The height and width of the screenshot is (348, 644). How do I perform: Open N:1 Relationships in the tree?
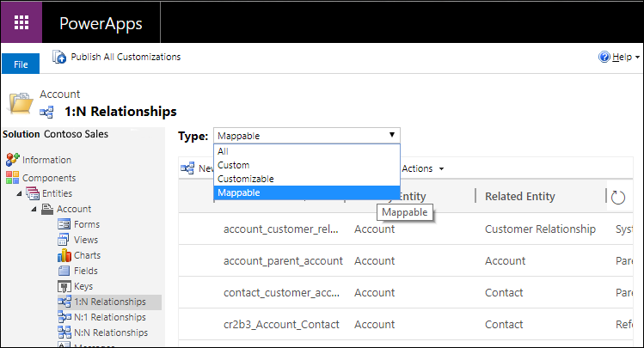pyautogui.click(x=110, y=317)
